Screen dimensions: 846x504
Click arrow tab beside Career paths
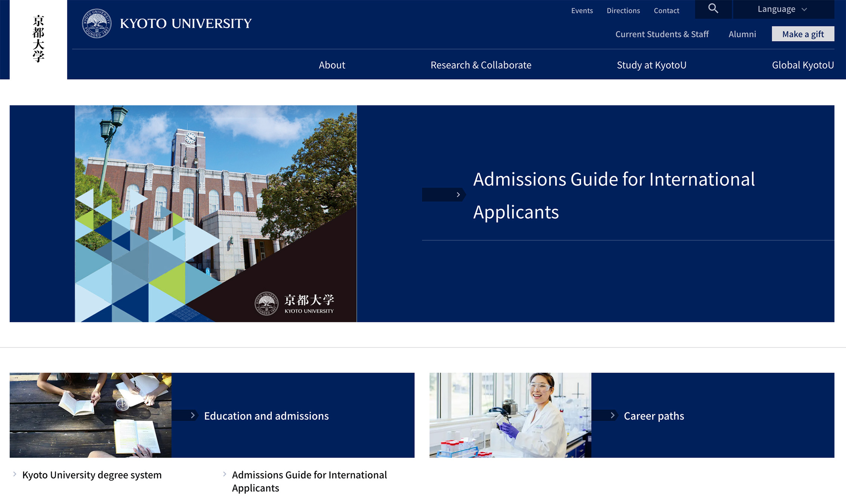coord(605,415)
